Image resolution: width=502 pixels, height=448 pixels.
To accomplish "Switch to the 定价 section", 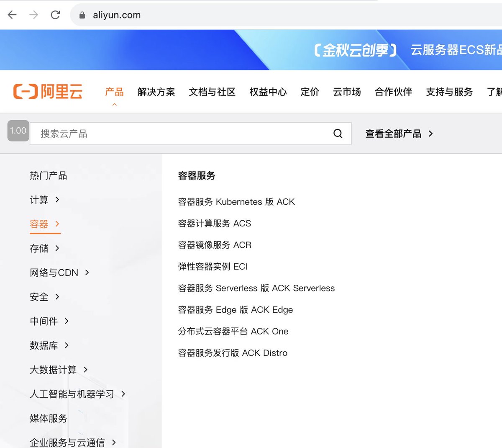I will point(310,92).
